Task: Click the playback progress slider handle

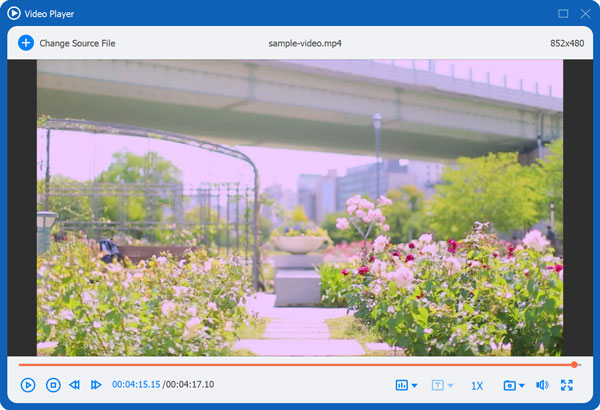Action: point(575,365)
